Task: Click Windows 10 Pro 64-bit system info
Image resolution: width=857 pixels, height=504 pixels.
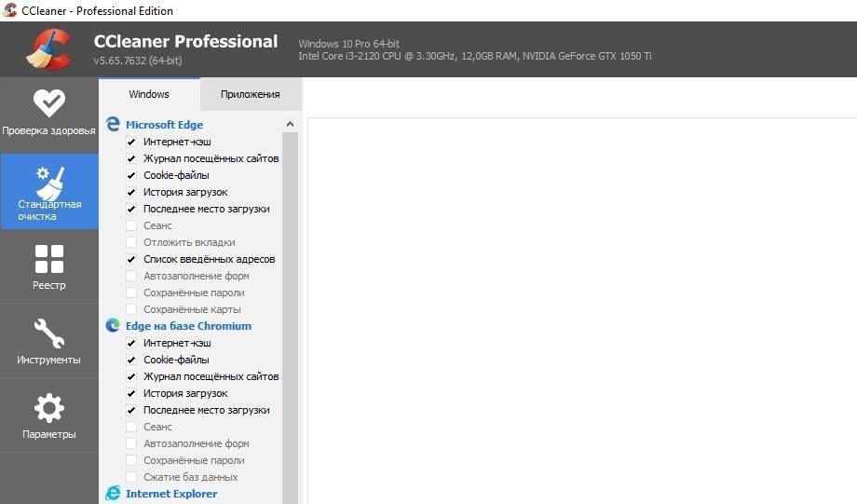Action: [348, 44]
